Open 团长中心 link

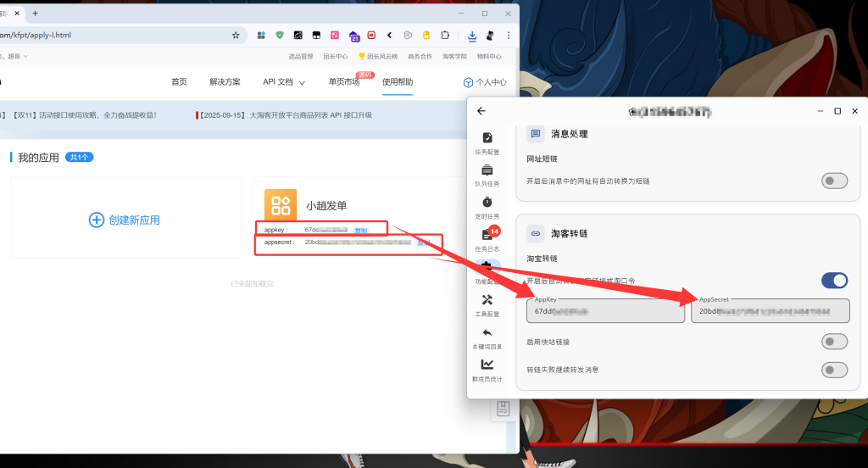(336, 57)
